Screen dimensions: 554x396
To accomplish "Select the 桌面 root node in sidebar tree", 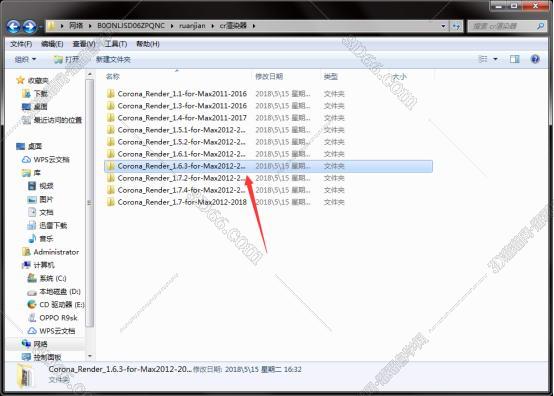I will point(35,146).
